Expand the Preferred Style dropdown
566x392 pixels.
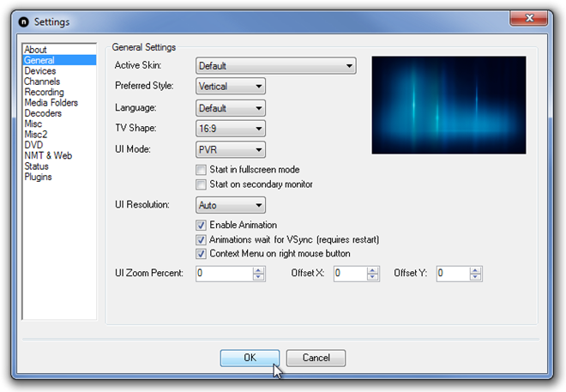[231, 87]
